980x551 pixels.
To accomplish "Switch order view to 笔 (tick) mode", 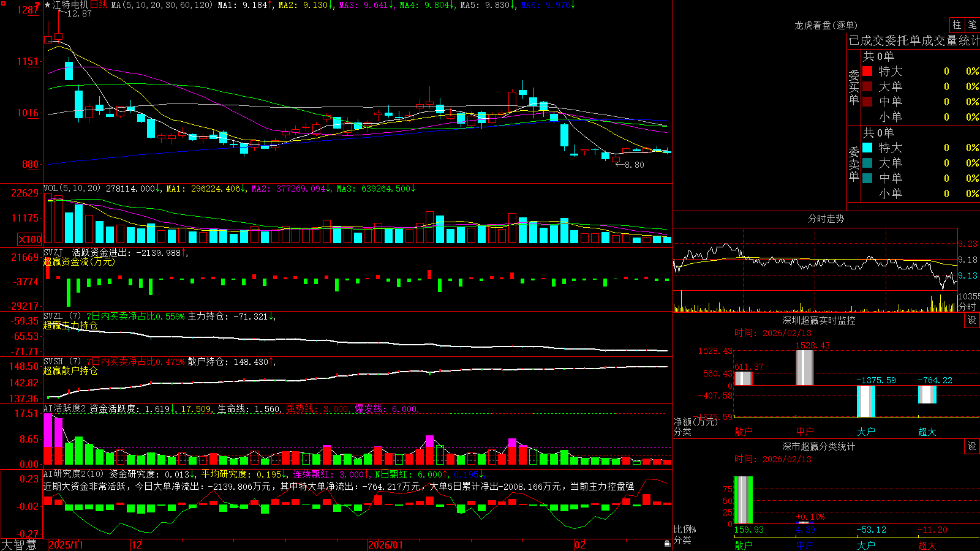I will coord(973,25).
